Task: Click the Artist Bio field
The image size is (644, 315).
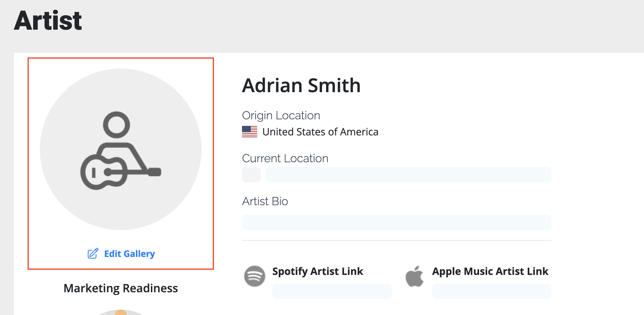Action: click(397, 223)
